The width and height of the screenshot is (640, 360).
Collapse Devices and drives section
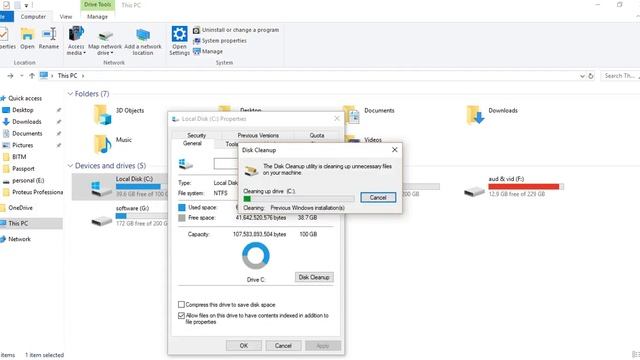click(70, 166)
